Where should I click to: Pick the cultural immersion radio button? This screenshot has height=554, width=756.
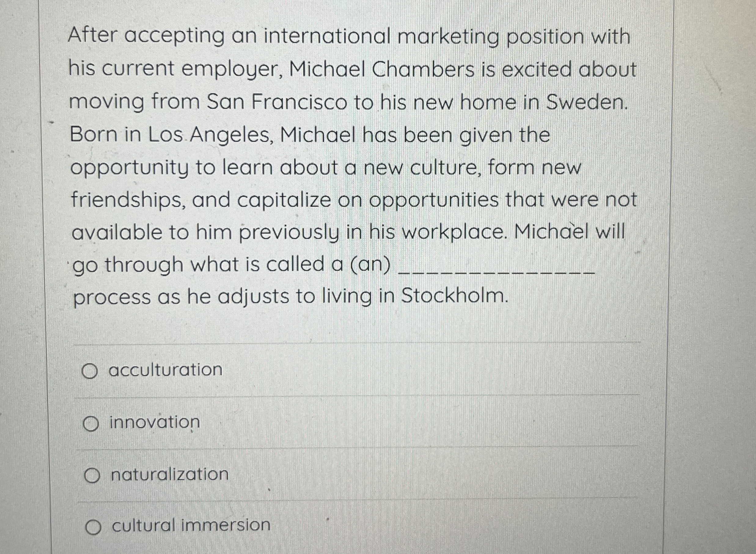(93, 527)
